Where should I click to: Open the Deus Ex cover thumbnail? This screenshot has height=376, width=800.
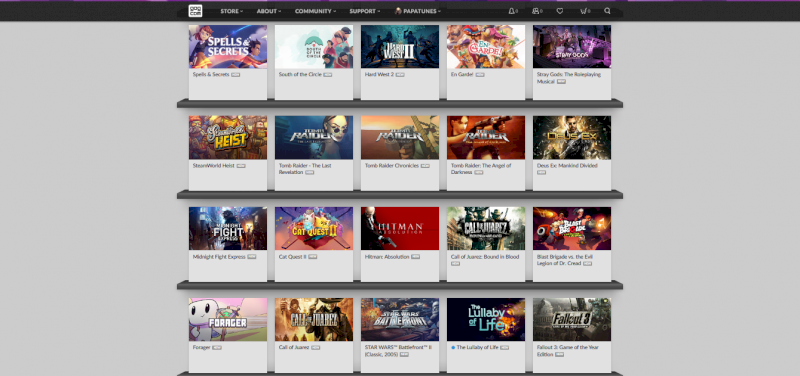pos(572,137)
